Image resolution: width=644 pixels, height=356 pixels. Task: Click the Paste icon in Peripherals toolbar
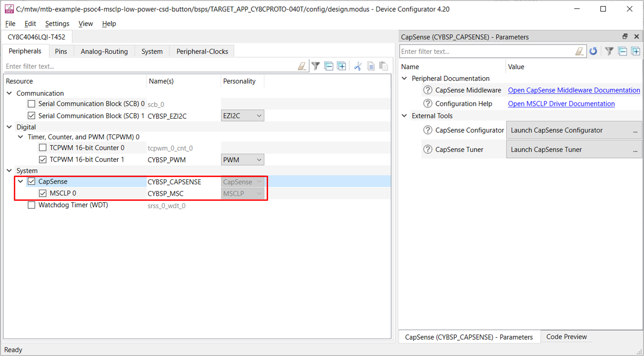click(x=384, y=66)
